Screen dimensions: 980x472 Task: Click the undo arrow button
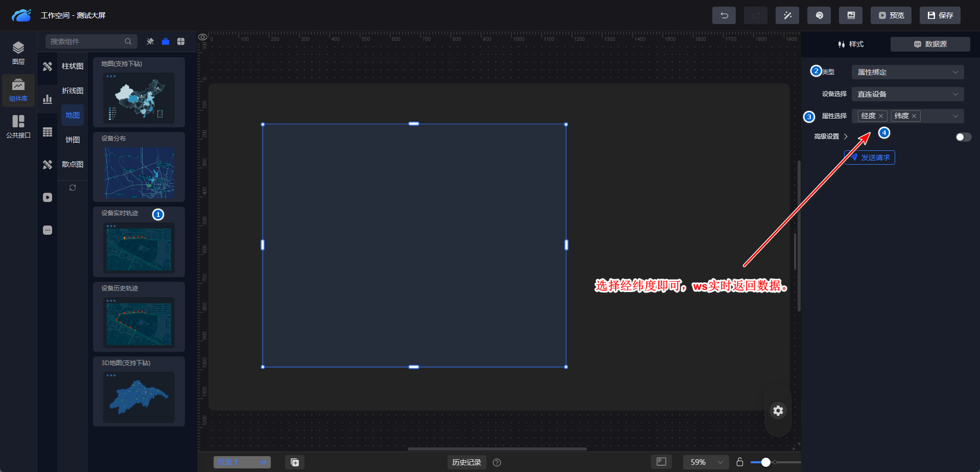click(x=724, y=15)
